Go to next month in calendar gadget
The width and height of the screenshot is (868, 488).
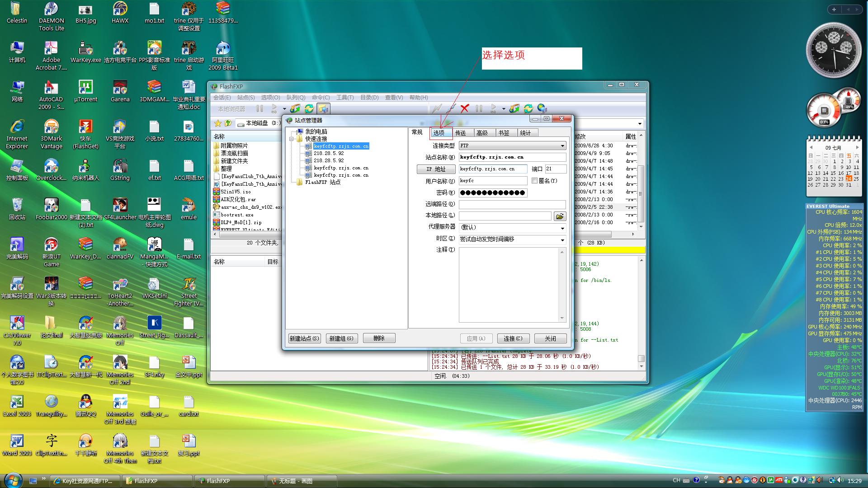(x=857, y=147)
